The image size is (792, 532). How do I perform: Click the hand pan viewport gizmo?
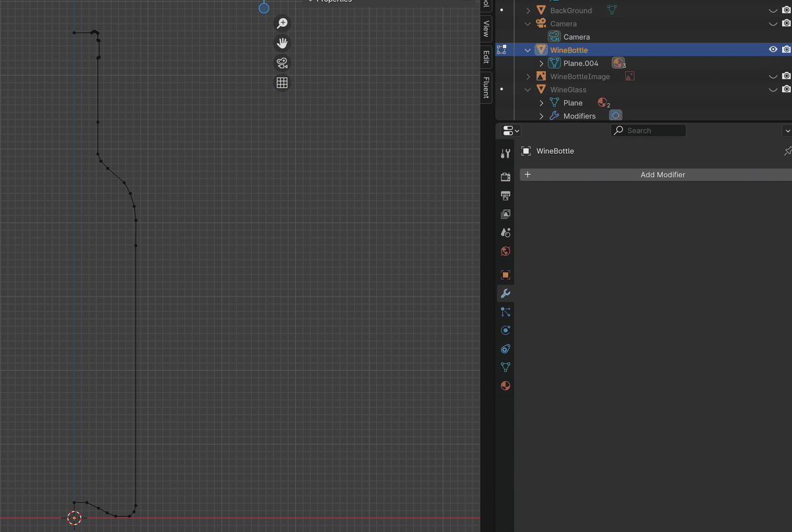(282, 44)
